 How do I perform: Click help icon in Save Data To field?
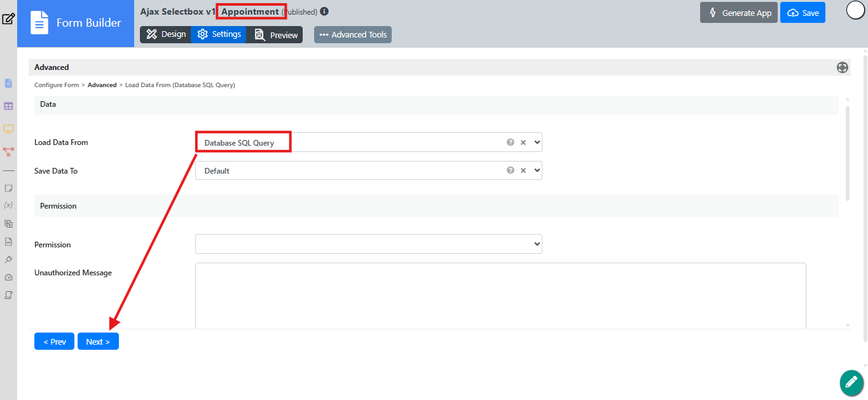[510, 170]
